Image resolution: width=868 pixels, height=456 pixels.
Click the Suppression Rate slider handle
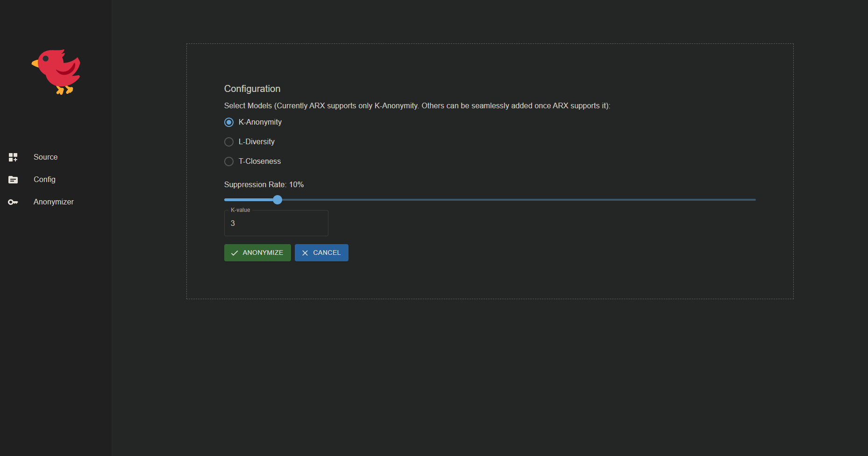(x=277, y=200)
